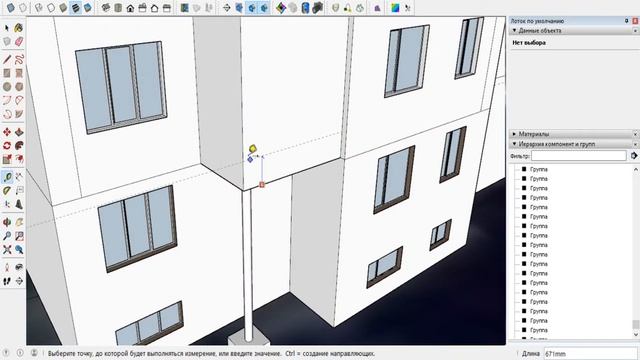Choose the Look Around eye tool
Screen dimensions: 640x360
19,267
